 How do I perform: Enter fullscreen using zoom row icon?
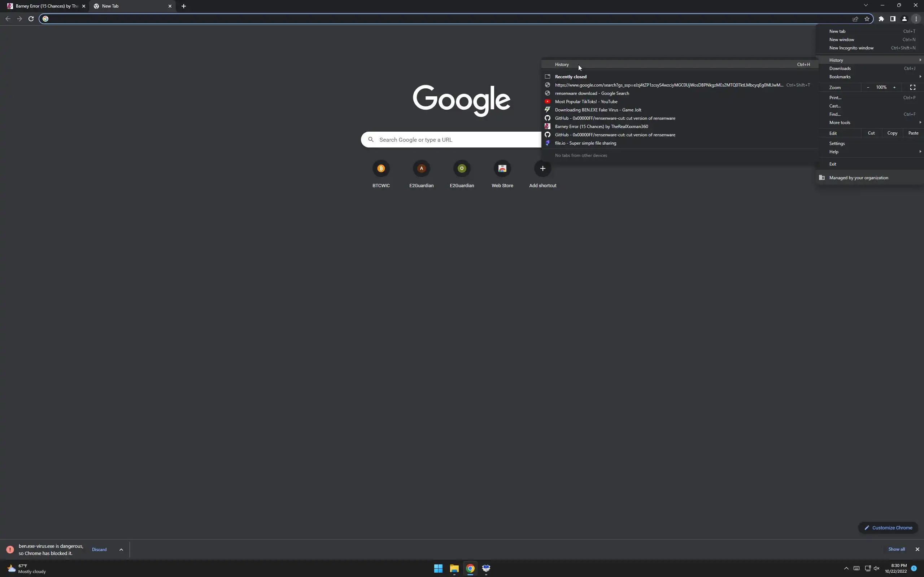(x=912, y=87)
